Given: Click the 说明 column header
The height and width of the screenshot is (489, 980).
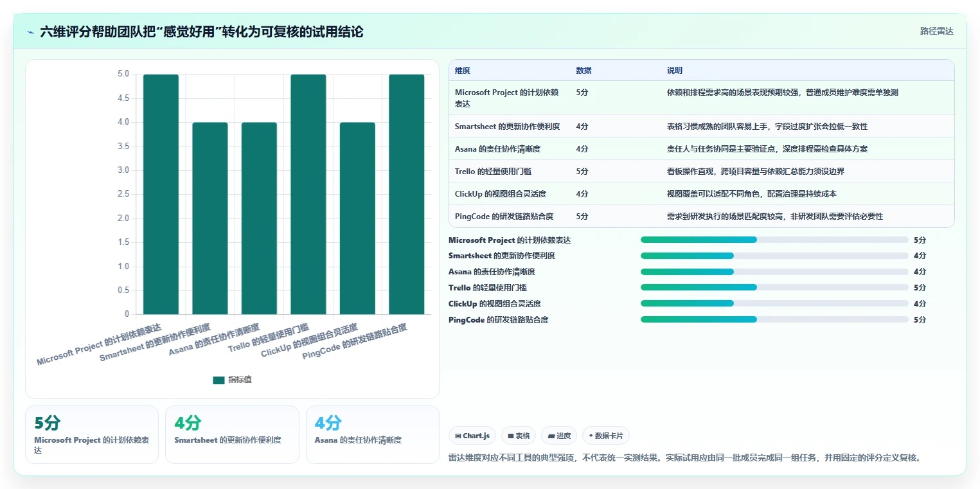Looking at the screenshot, I should [675, 71].
